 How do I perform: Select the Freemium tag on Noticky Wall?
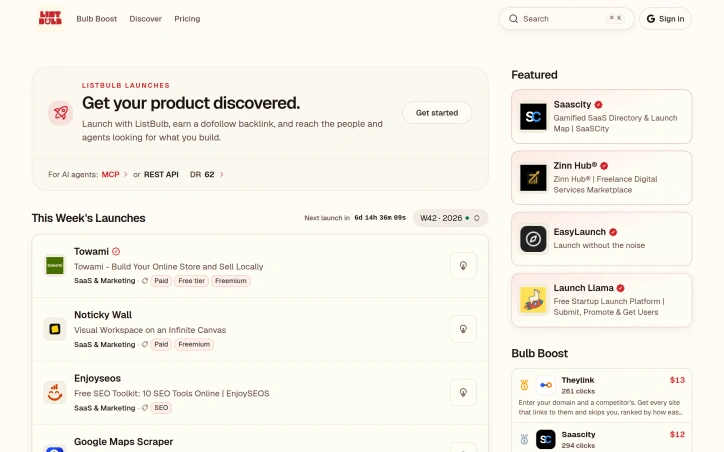pyautogui.click(x=194, y=344)
